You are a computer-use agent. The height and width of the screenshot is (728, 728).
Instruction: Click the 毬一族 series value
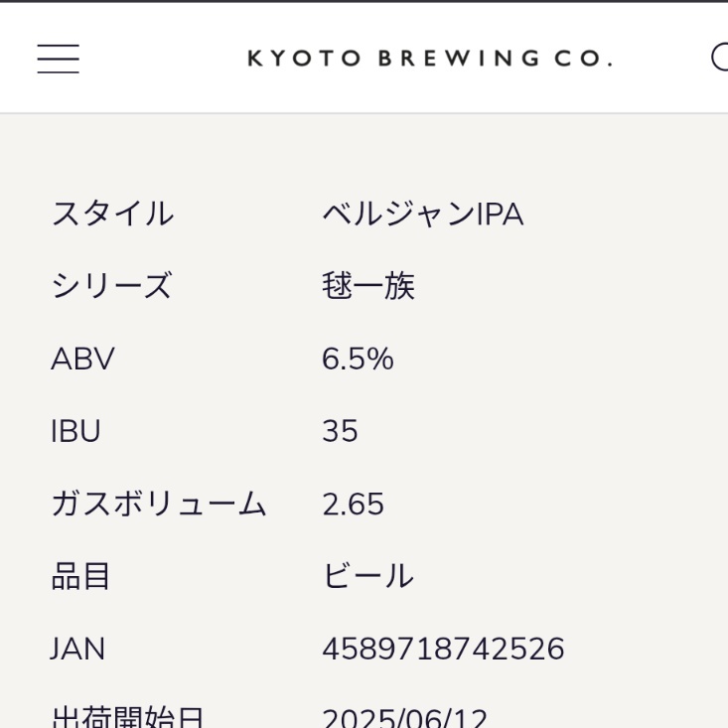point(368,286)
